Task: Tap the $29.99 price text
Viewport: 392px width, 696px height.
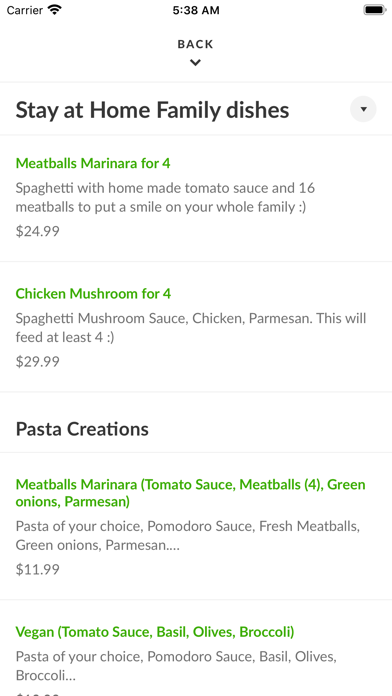Action: [x=37, y=361]
